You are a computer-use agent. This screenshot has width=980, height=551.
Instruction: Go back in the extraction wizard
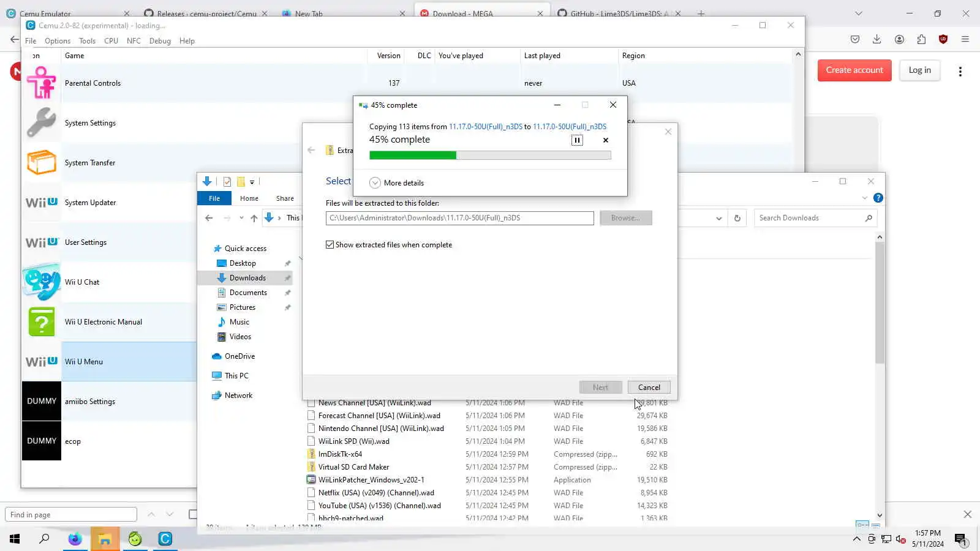point(311,150)
